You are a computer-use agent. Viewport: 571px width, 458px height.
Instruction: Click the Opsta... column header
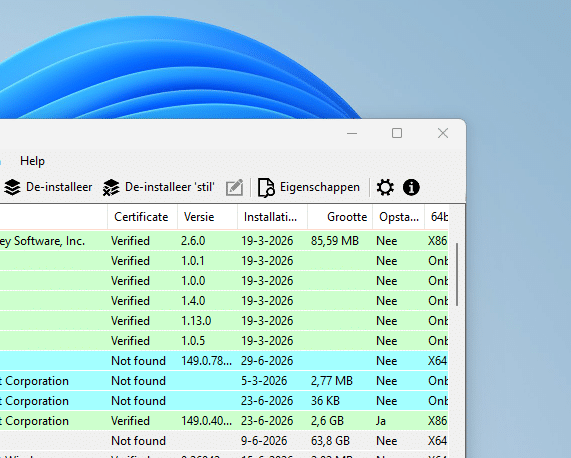[398, 217]
